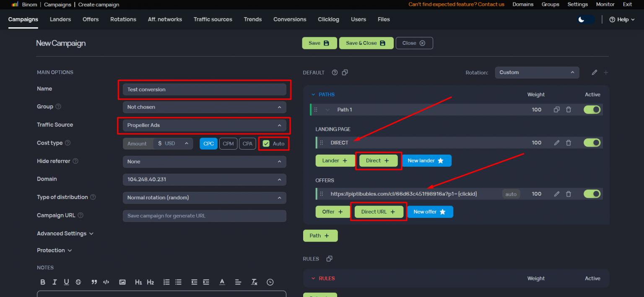Switch to the Traffic sources tab
This screenshot has height=297, width=644.
point(213,19)
